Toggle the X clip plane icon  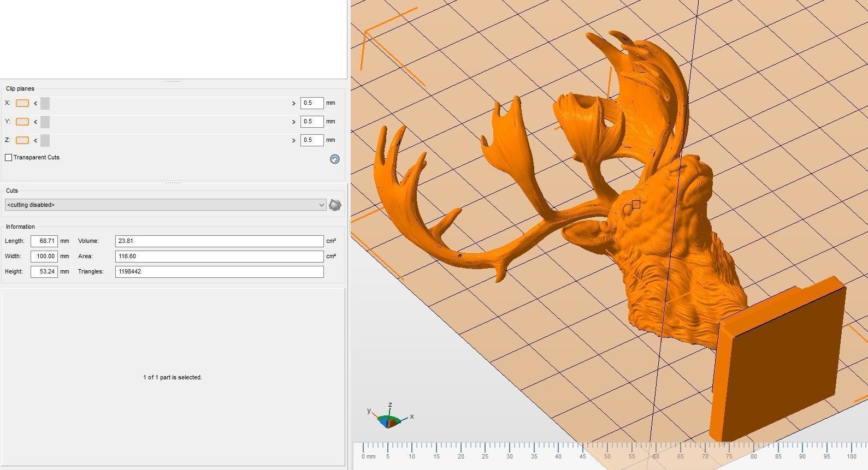22,103
